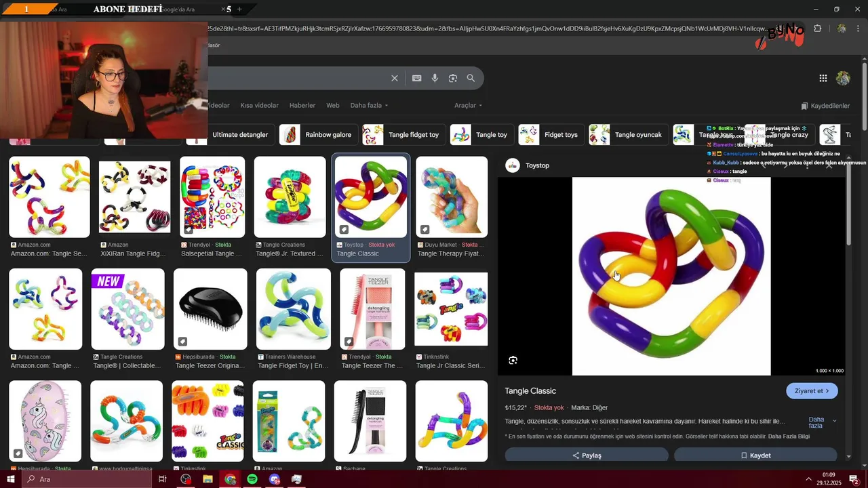Image resolution: width=868 pixels, height=488 pixels.
Task: Click the Toystop logo in the preview panel
Action: (x=513, y=165)
